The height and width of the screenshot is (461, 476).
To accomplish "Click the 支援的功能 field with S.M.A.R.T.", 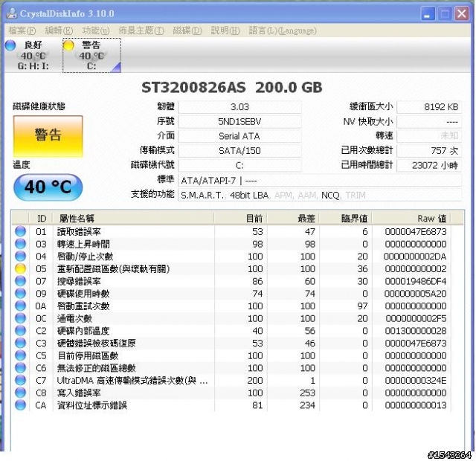I will (x=320, y=195).
